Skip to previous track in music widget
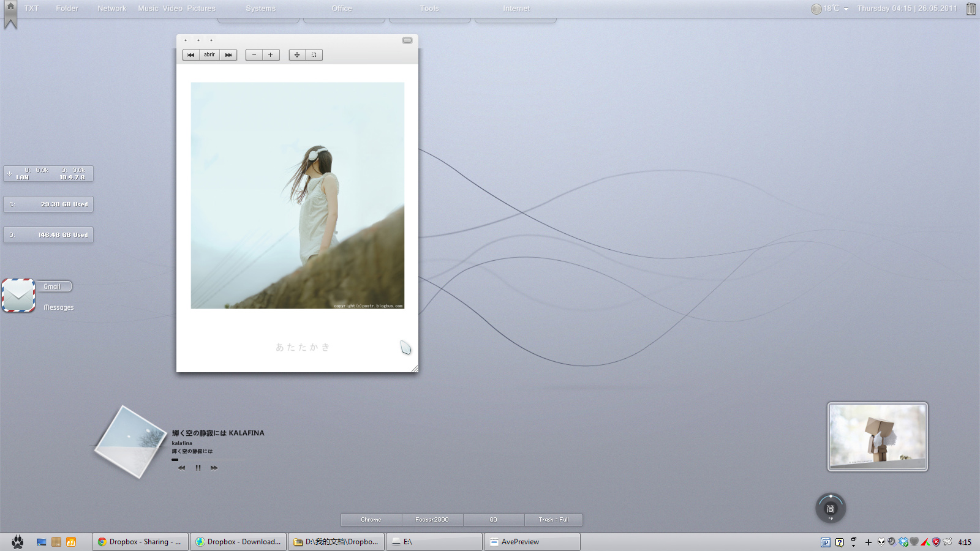This screenshot has height=551, width=980. 181,468
